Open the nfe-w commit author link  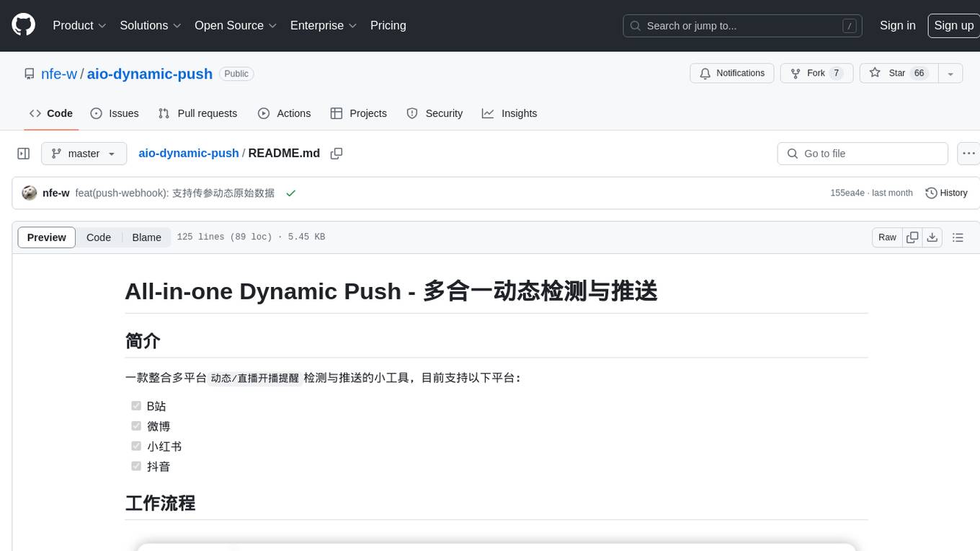coord(56,193)
